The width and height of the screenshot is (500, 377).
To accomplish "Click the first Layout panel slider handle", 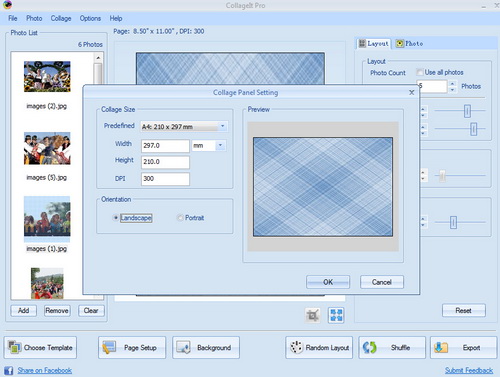I will (467, 111).
